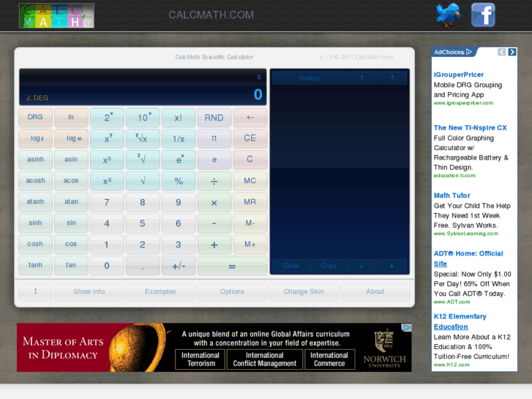Click the Clear history button
The image size is (532, 399).
click(x=291, y=266)
